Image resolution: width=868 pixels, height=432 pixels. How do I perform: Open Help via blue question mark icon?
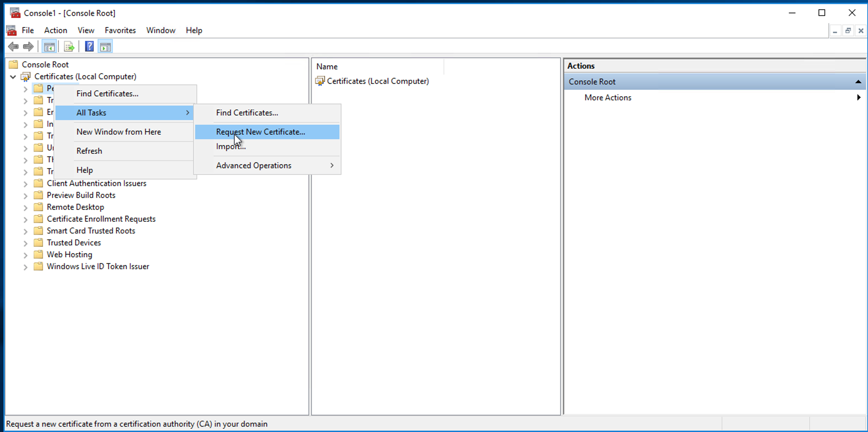point(89,46)
